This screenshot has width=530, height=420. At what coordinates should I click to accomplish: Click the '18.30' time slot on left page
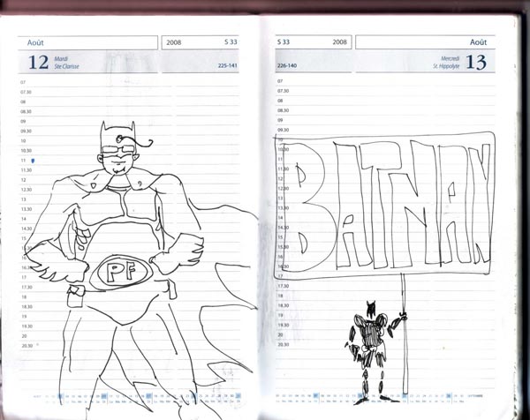(26, 306)
